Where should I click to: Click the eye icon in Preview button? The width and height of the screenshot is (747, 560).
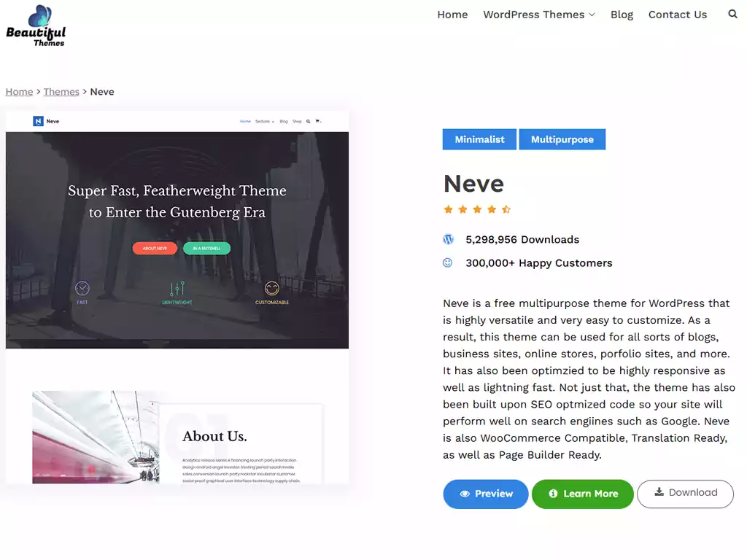tap(465, 494)
